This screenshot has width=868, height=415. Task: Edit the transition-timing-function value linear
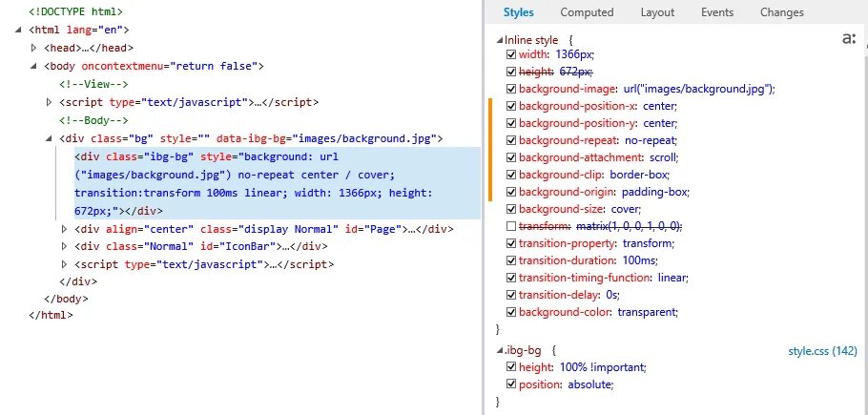point(672,278)
